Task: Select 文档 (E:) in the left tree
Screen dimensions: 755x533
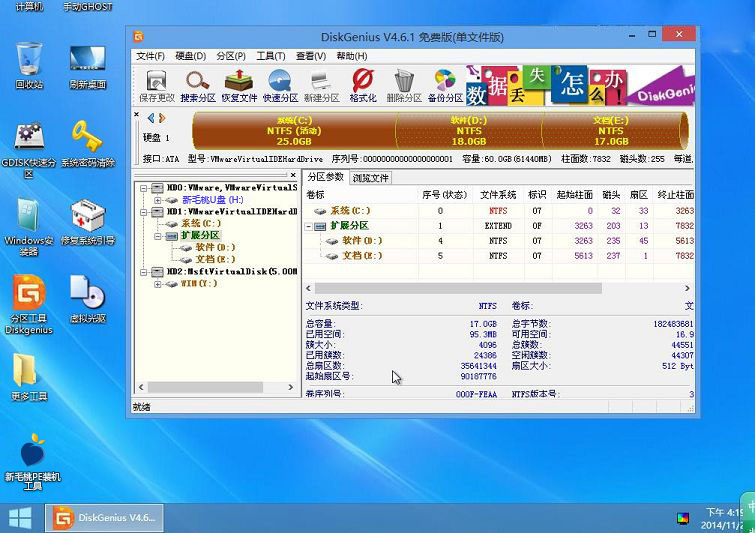Action: (215, 260)
